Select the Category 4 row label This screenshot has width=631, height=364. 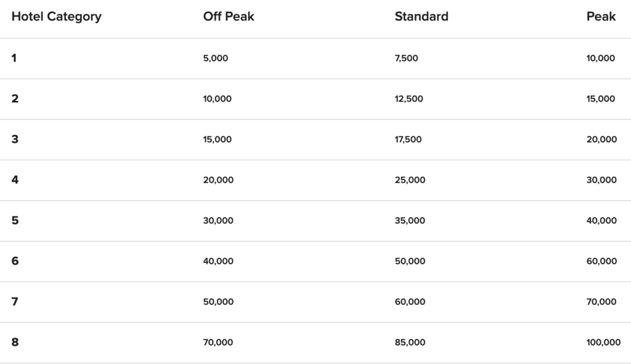(x=15, y=180)
